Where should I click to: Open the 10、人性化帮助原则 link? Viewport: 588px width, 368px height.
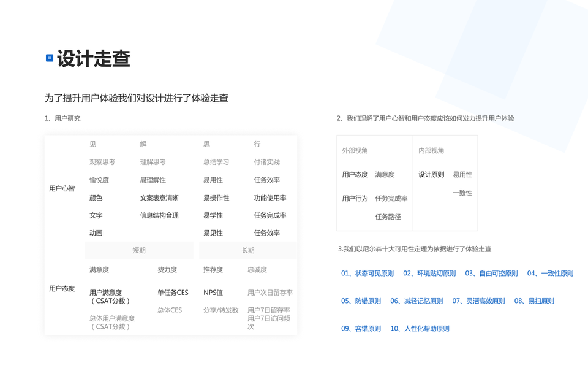(x=420, y=329)
